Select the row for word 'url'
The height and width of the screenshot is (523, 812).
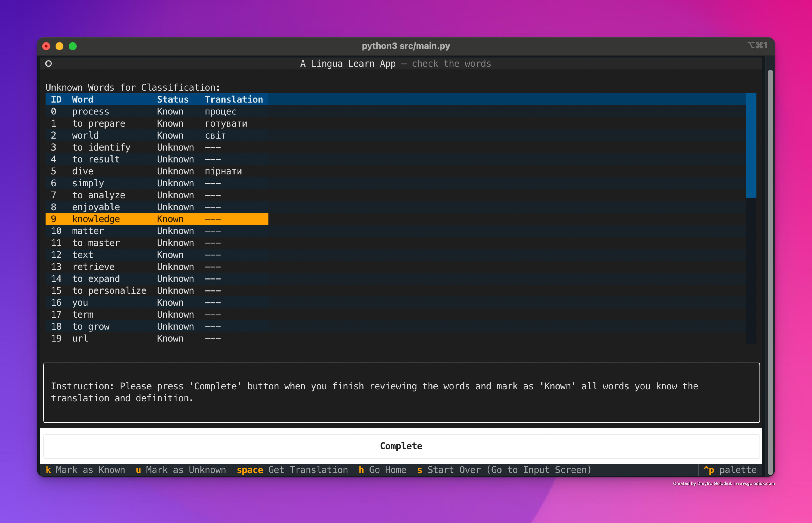(157, 338)
